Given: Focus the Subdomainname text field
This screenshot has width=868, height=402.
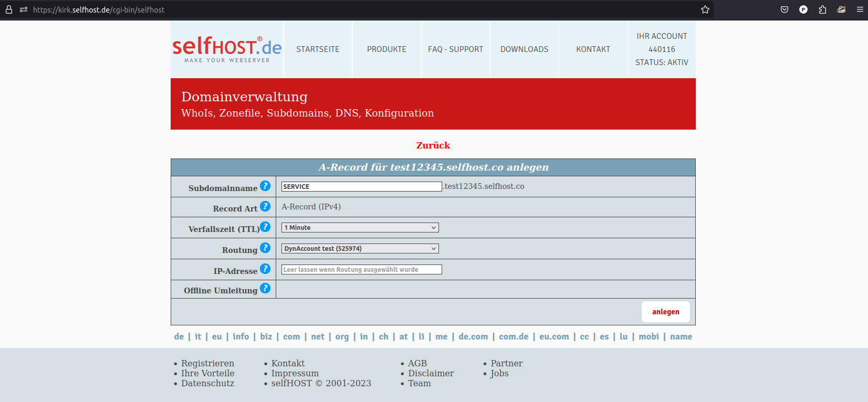Looking at the screenshot, I should coord(361,187).
